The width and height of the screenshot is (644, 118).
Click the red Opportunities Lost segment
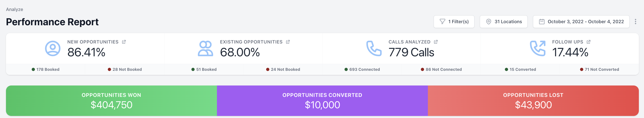click(x=533, y=101)
